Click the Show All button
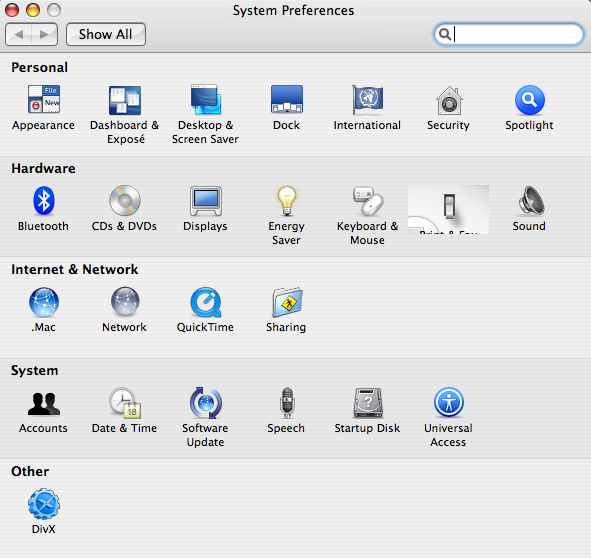Image resolution: width=591 pixels, height=558 pixels. click(x=106, y=34)
